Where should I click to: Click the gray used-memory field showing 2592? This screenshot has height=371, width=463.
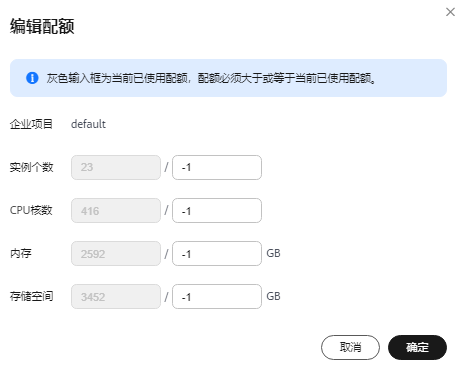116,253
